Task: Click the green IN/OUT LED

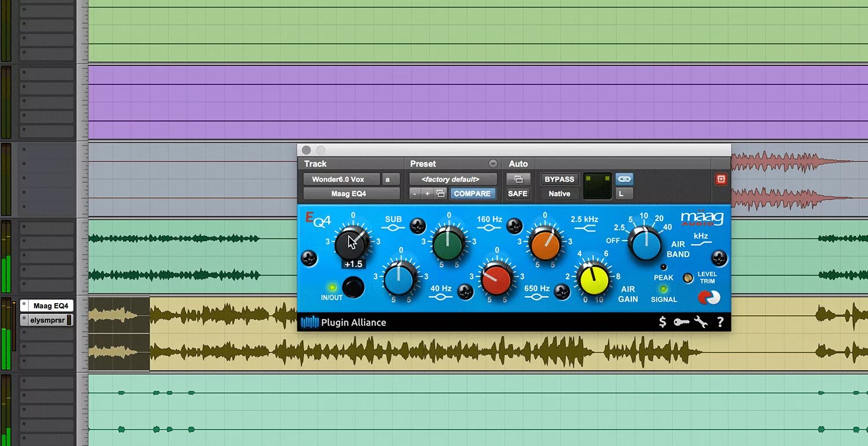Action: tap(333, 287)
